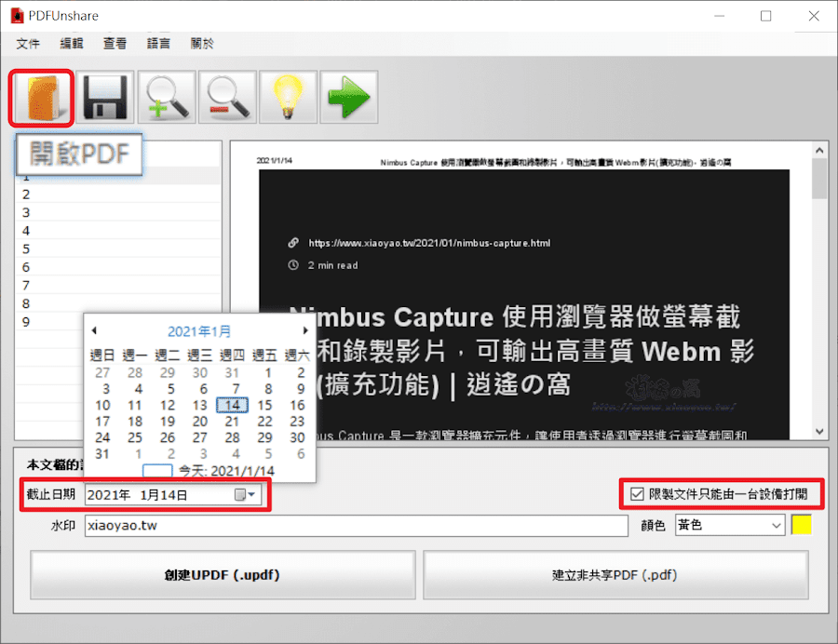Image resolution: width=838 pixels, height=644 pixels.
Task: Select page 5 in the page list
Action: pos(117,248)
